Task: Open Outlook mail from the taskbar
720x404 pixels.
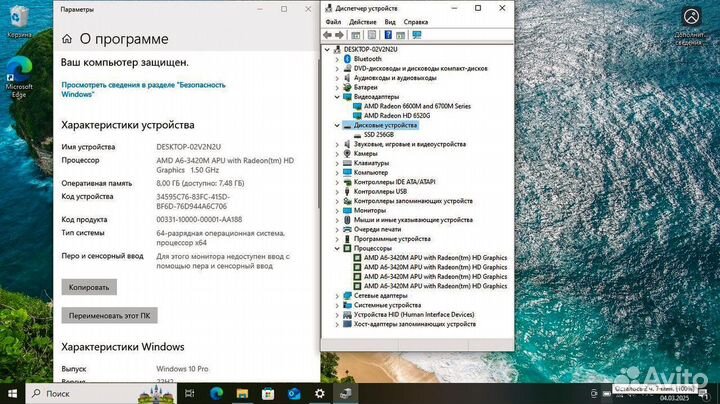Action: click(x=294, y=393)
